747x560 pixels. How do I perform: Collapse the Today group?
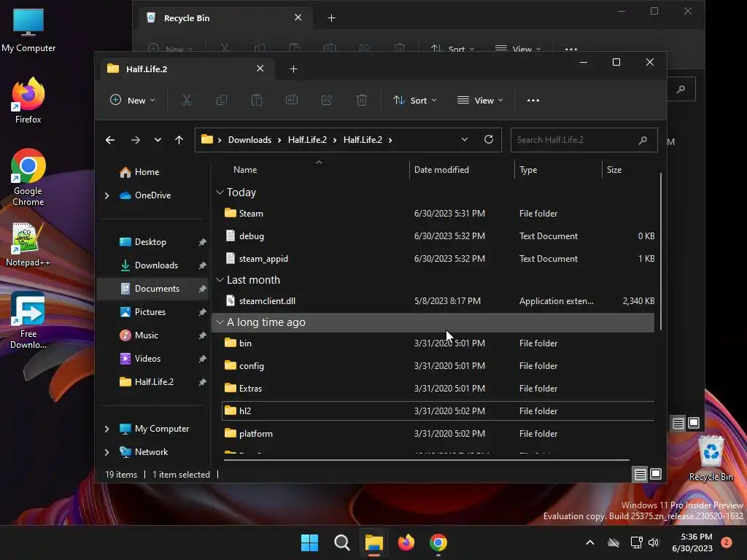coord(220,192)
